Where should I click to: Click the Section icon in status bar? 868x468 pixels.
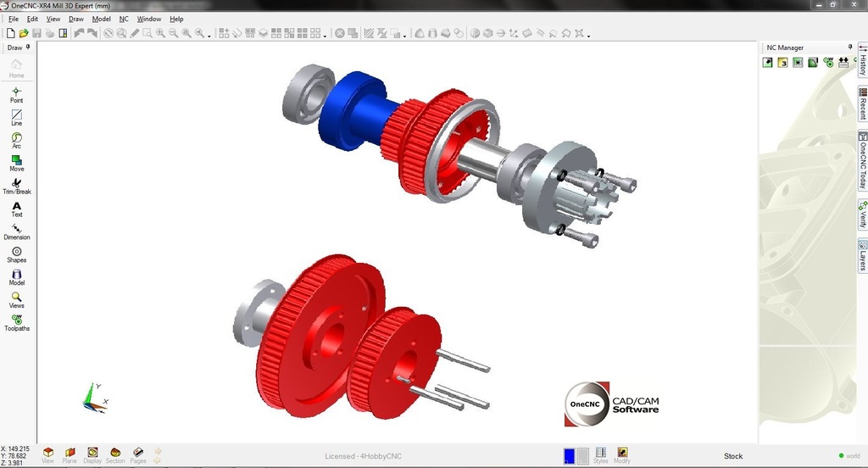tap(115, 455)
